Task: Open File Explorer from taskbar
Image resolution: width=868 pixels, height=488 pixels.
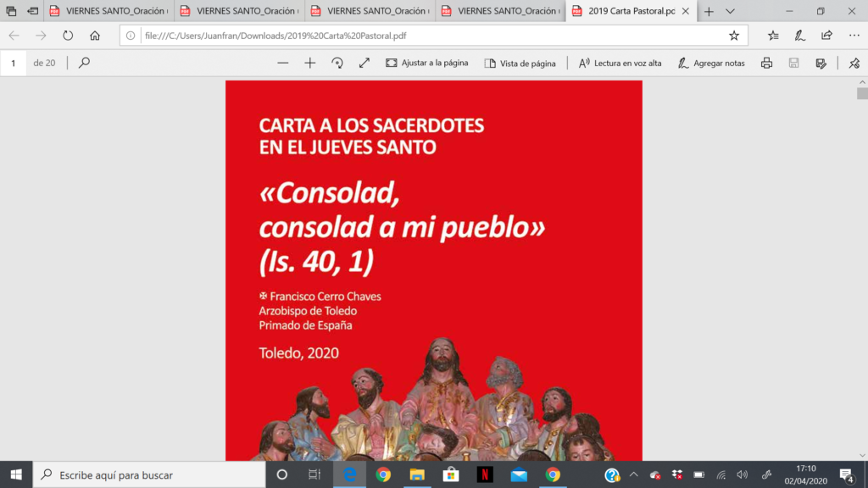Action: 417,474
